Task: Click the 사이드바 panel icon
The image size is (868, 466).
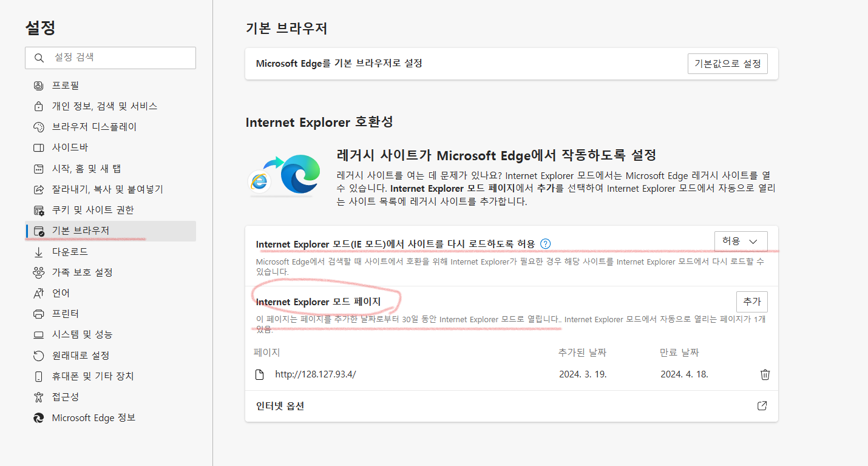Action: point(39,147)
